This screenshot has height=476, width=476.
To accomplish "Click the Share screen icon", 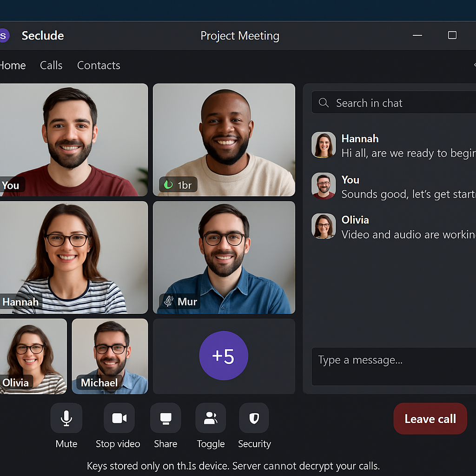I will pyautogui.click(x=165, y=418).
